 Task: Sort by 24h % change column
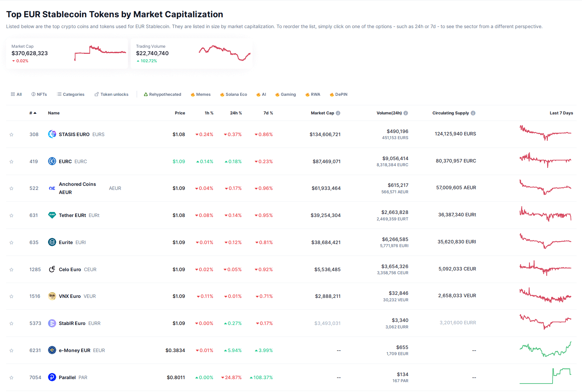tap(236, 113)
